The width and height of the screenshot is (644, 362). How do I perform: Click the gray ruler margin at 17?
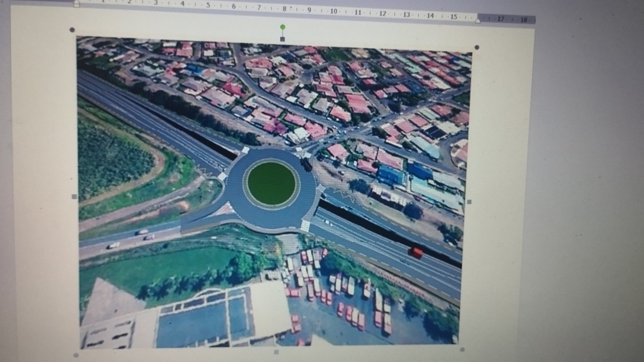tap(500, 19)
